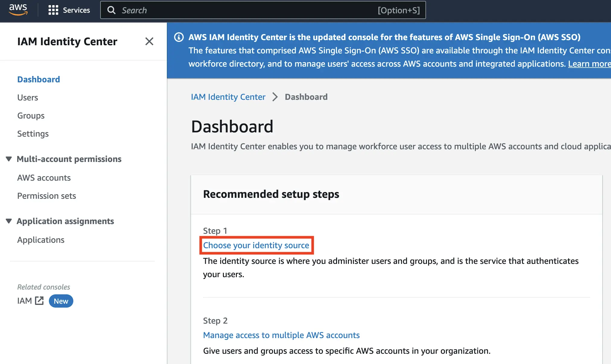
Task: Click the info icon in blue banner
Action: pyautogui.click(x=179, y=37)
